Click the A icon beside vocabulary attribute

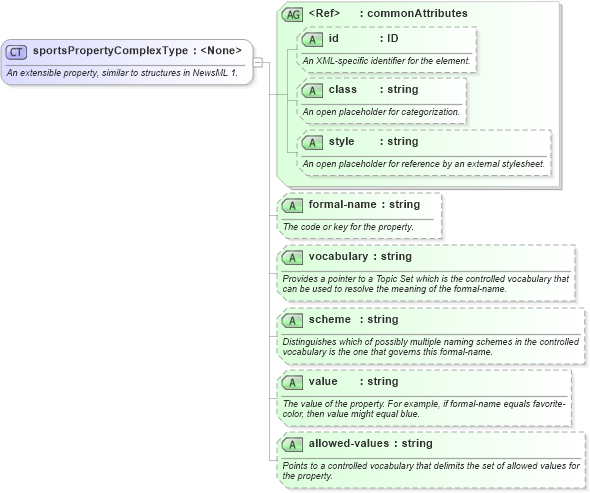coord(292,258)
